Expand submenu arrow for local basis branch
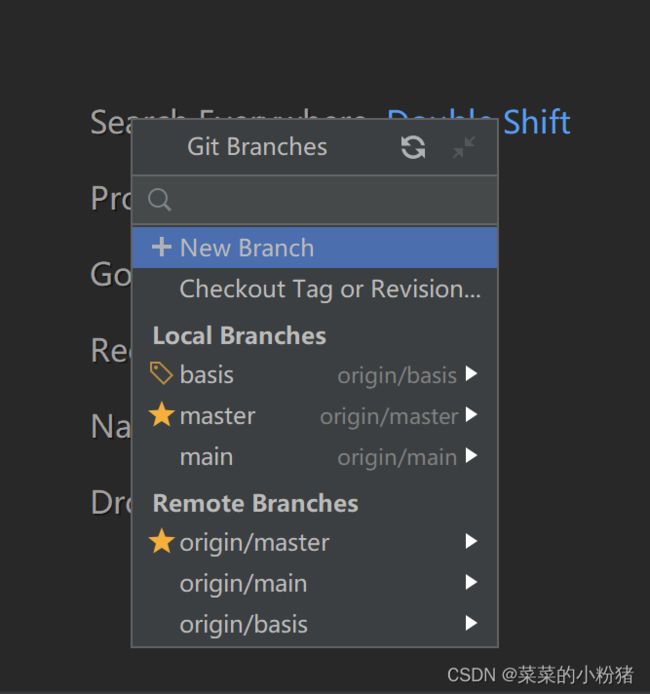650x694 pixels. pyautogui.click(x=471, y=374)
